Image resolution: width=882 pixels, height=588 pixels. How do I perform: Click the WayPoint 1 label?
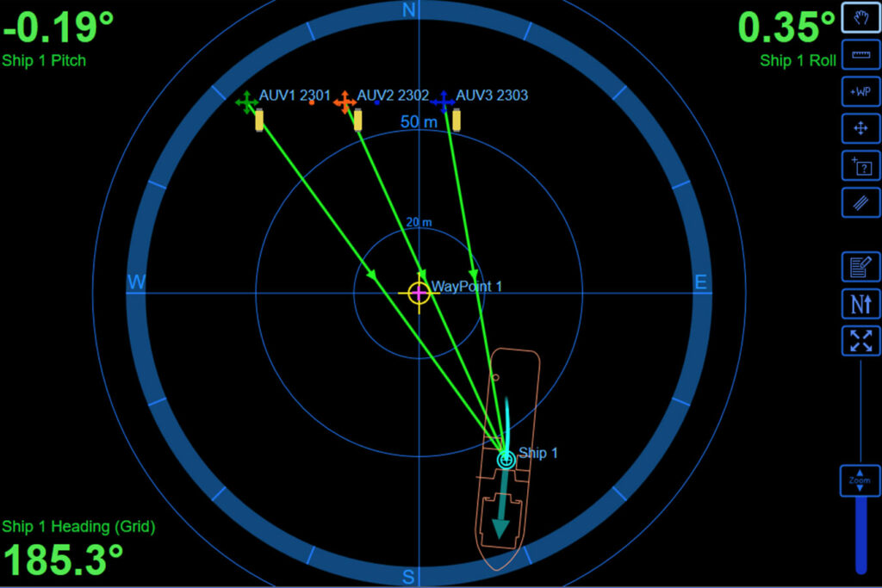click(466, 287)
